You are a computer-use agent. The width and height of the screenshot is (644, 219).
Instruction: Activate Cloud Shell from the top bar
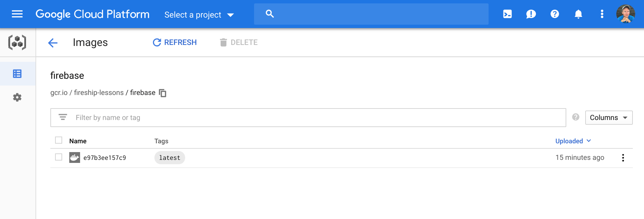click(507, 14)
